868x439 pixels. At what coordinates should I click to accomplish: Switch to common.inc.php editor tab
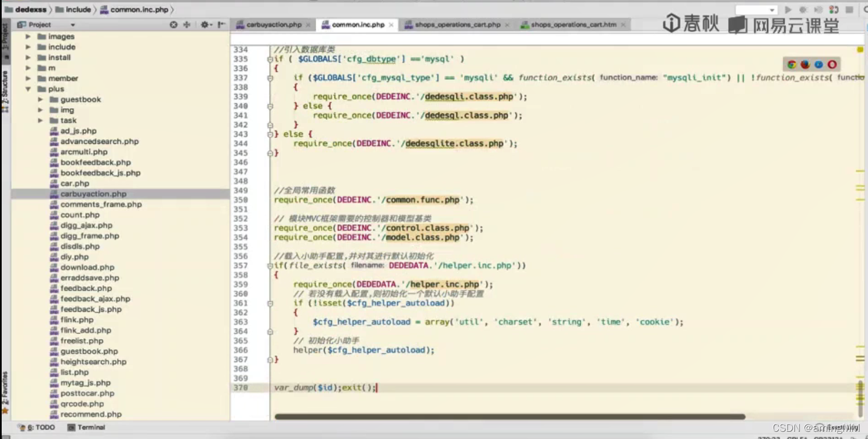[x=358, y=25]
